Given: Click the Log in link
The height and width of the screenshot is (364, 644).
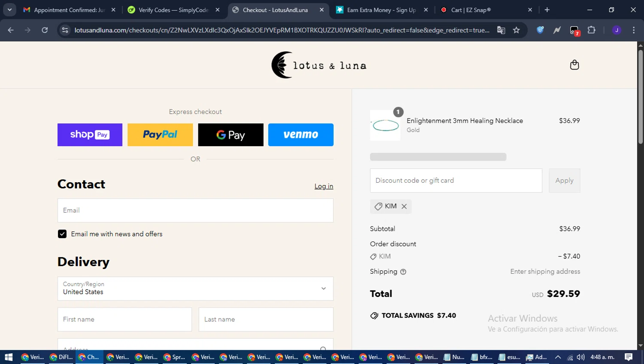Looking at the screenshot, I should 324,186.
